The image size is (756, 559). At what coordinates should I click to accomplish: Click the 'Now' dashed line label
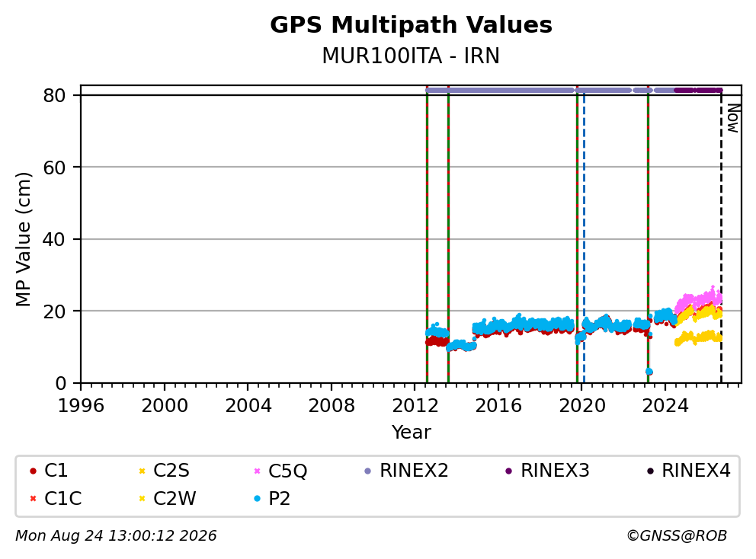pos(734,118)
